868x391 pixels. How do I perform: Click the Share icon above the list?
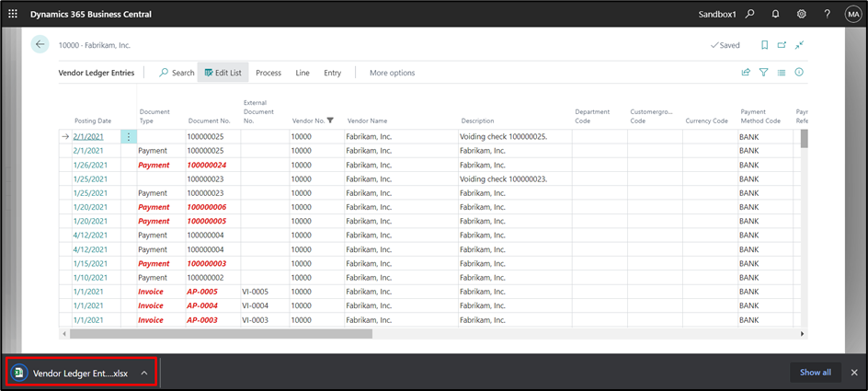pos(746,72)
